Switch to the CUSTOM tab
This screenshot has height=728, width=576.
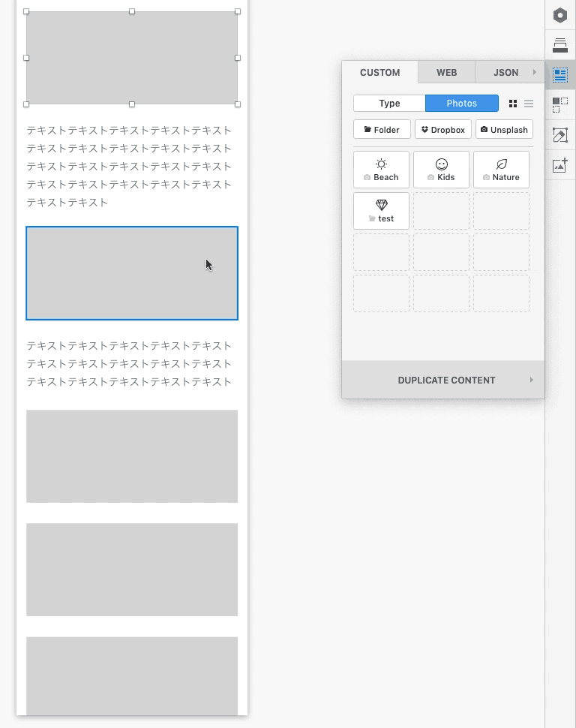[x=379, y=73]
